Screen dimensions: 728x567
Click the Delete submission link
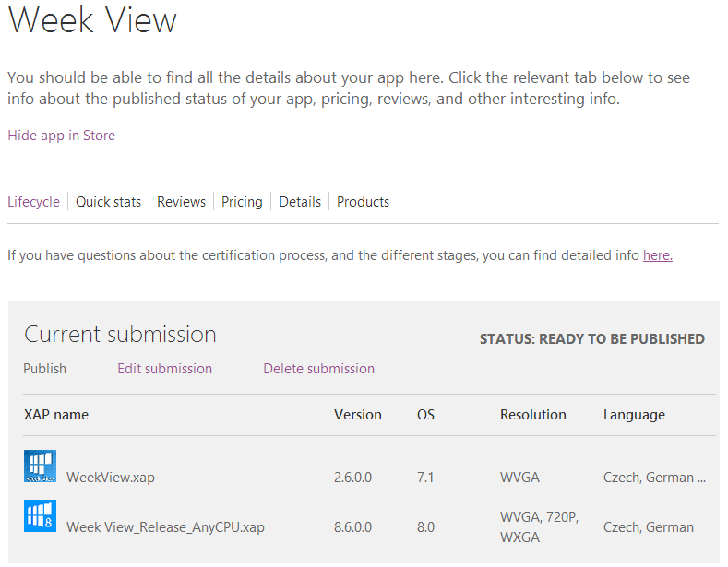[x=319, y=369]
